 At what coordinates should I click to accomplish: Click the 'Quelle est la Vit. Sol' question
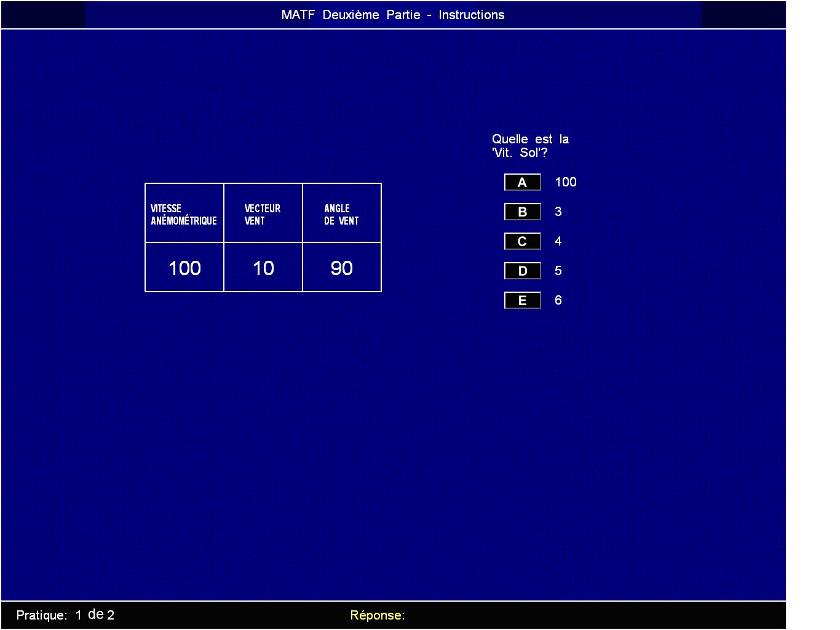tap(530, 146)
